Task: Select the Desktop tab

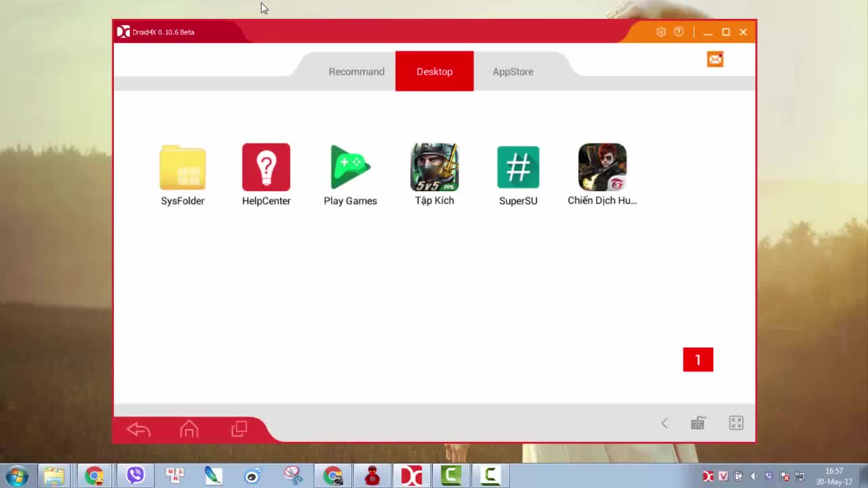Action: click(435, 71)
